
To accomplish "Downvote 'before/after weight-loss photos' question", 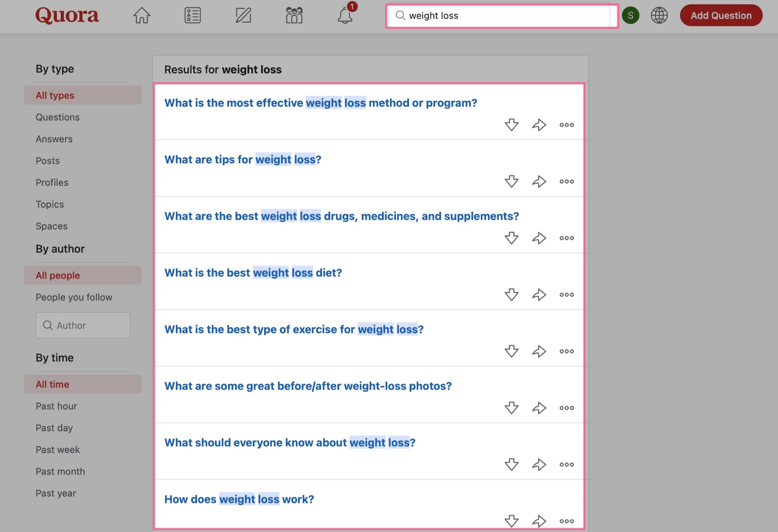I will point(512,408).
